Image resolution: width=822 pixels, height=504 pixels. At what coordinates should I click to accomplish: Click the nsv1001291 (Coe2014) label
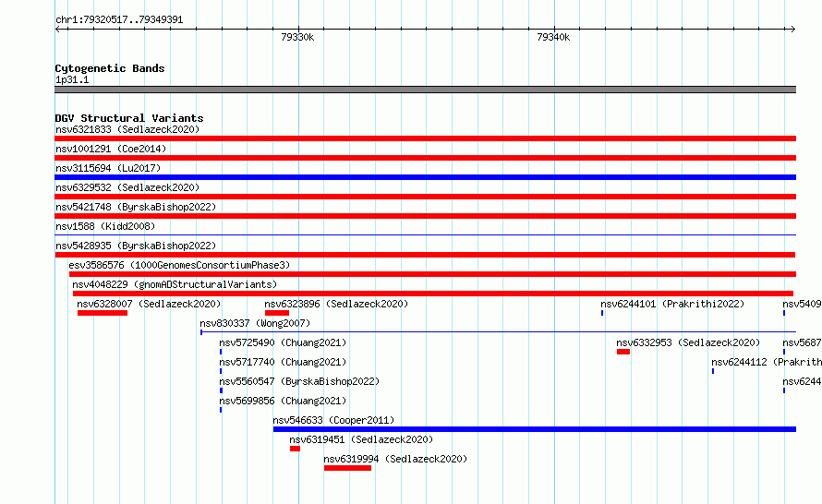pos(111,149)
